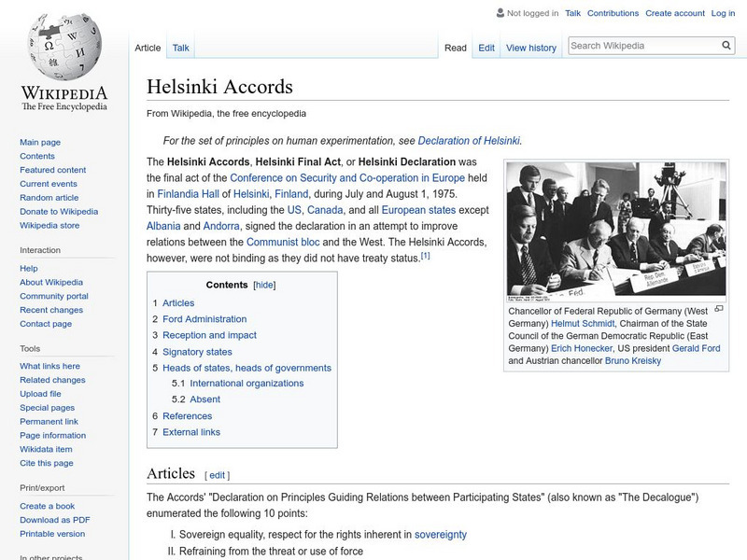747x560 pixels.
Task: Load a Random article
Action: pyautogui.click(x=49, y=198)
